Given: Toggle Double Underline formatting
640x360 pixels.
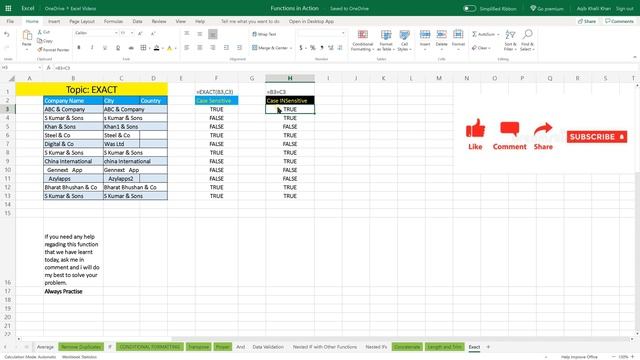Looking at the screenshot, I should pos(118,48).
